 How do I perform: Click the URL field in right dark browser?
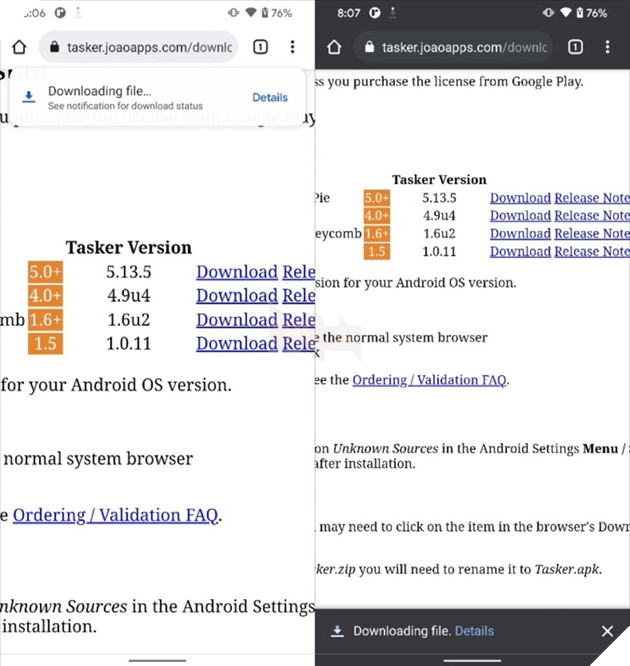453,47
